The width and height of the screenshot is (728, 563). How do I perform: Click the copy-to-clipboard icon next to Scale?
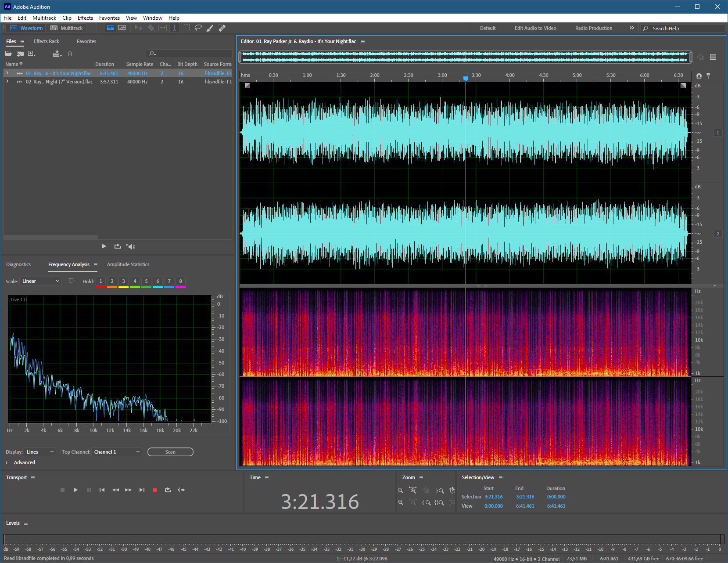pyautogui.click(x=72, y=281)
